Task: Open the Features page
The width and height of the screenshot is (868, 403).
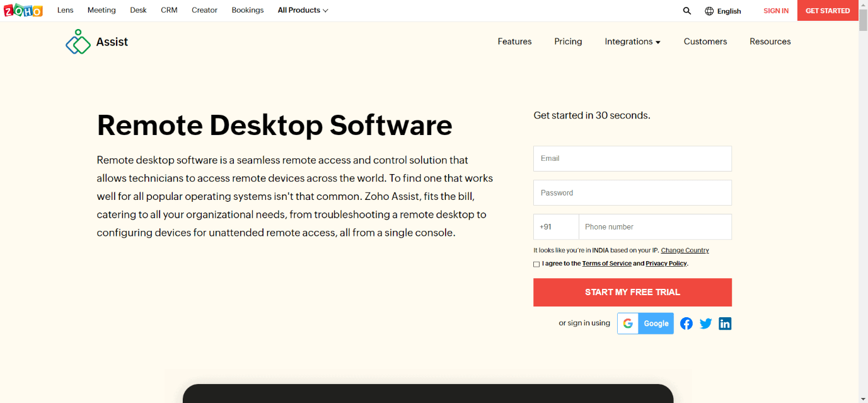Action: tap(514, 42)
